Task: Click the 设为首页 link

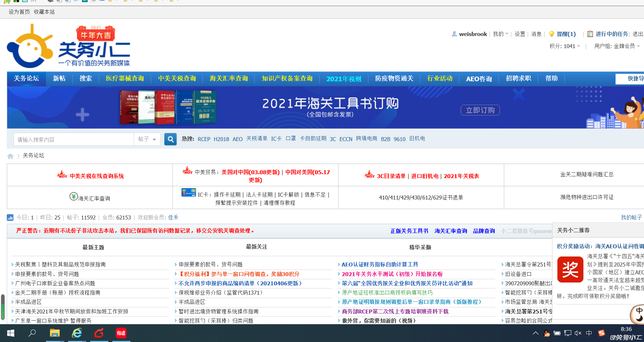Action: (19, 12)
